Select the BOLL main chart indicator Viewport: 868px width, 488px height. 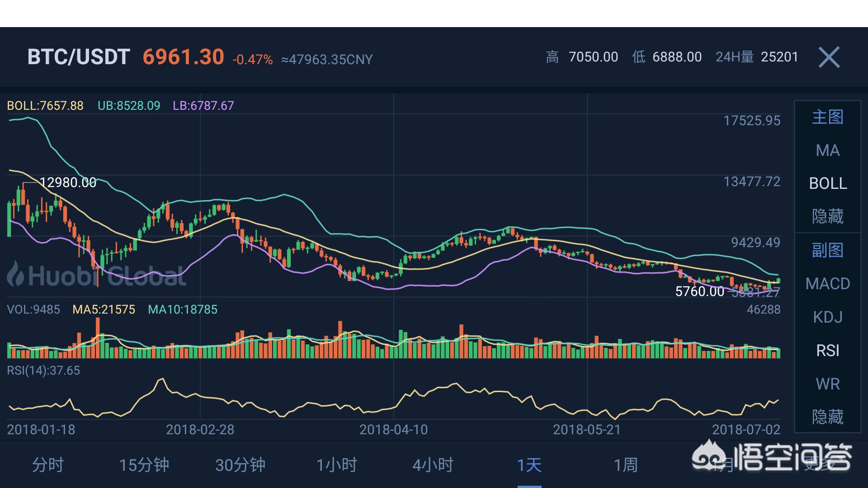tap(828, 183)
